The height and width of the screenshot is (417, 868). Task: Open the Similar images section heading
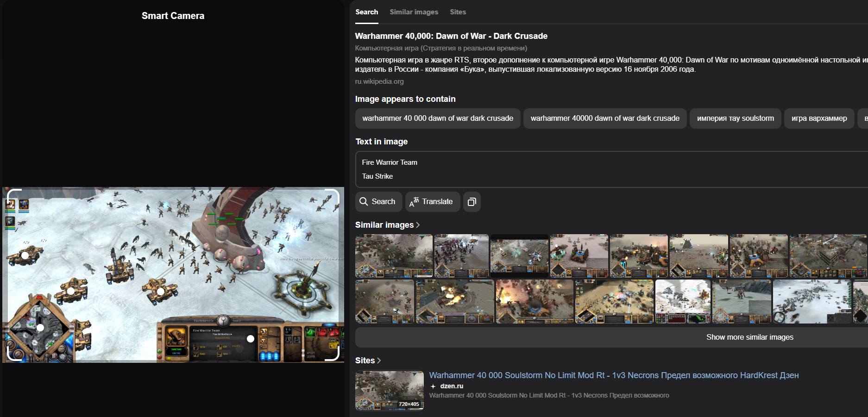pyautogui.click(x=388, y=225)
